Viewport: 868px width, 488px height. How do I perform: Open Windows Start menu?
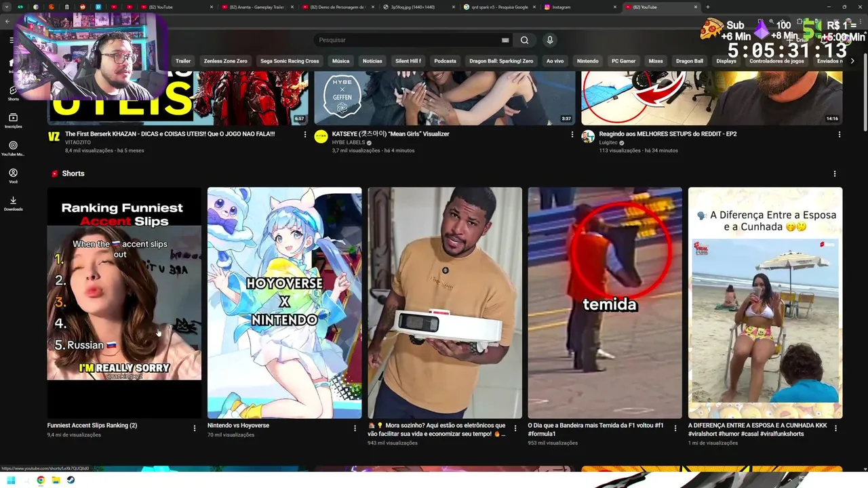coord(11,480)
